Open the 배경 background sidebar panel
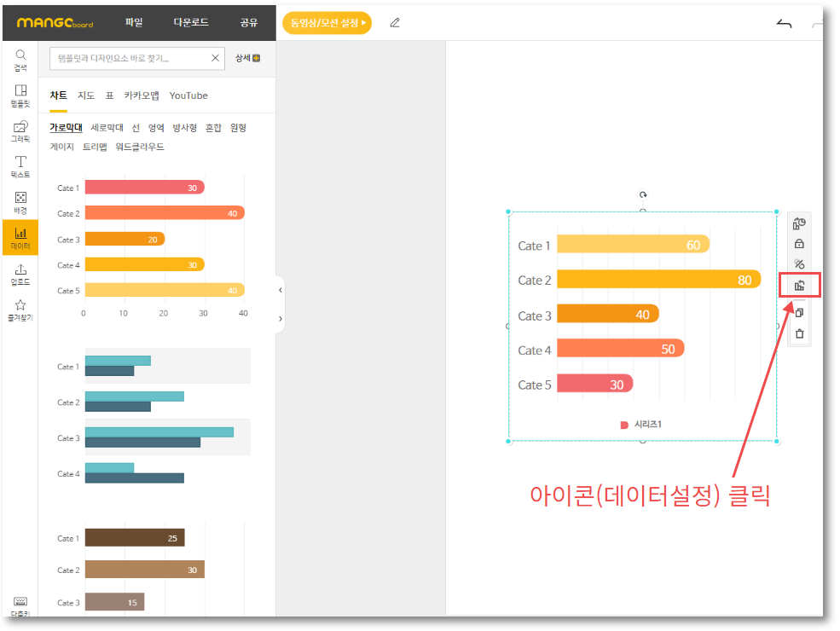Image resolution: width=840 pixels, height=631 pixels. 20,203
